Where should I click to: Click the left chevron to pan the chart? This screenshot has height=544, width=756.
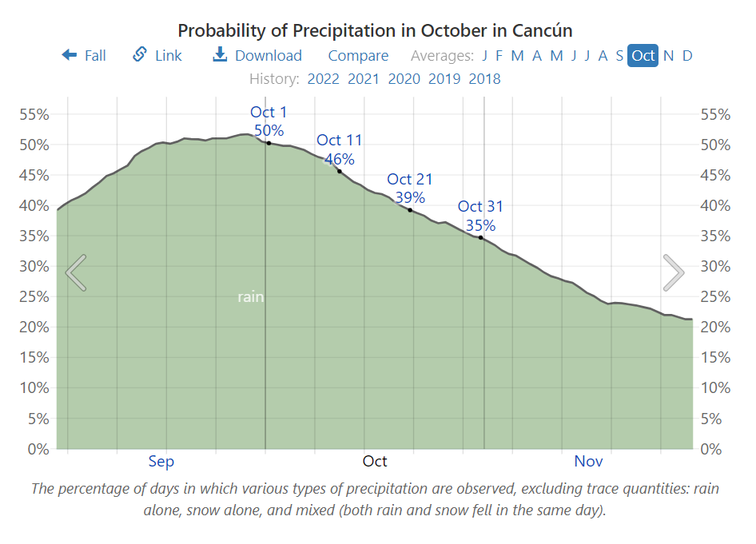(75, 272)
